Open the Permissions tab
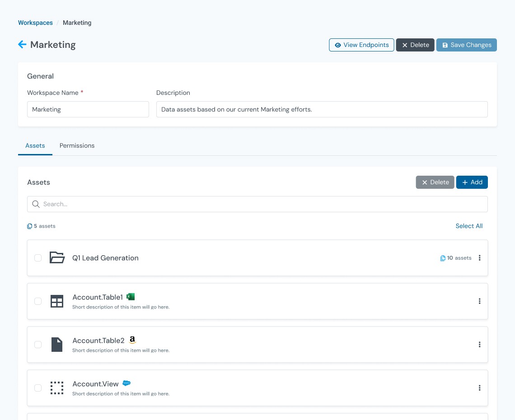This screenshot has width=515, height=420. click(77, 145)
